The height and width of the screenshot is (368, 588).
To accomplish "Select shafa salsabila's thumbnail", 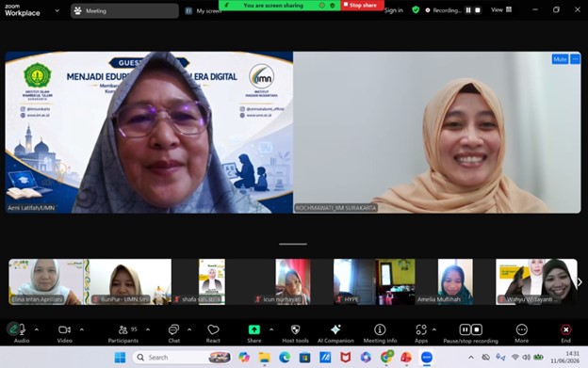I will pyautogui.click(x=211, y=281).
